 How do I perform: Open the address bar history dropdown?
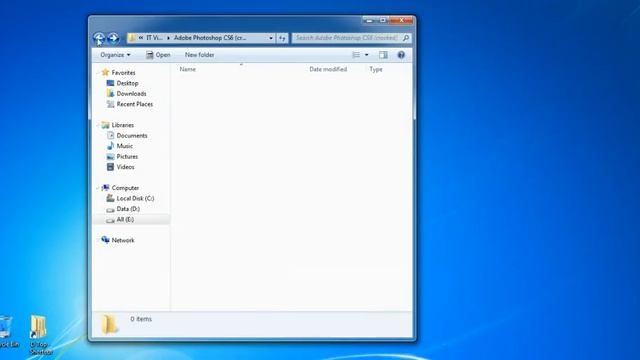pyautogui.click(x=271, y=38)
